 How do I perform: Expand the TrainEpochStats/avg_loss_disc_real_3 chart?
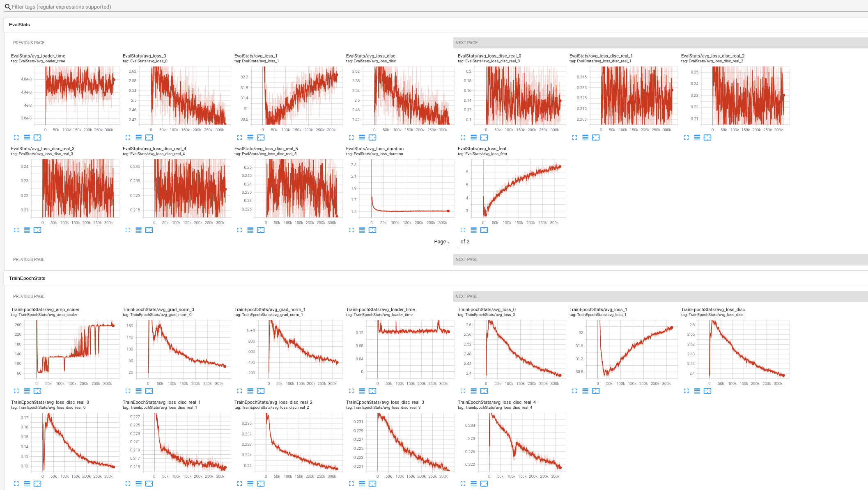(351, 484)
